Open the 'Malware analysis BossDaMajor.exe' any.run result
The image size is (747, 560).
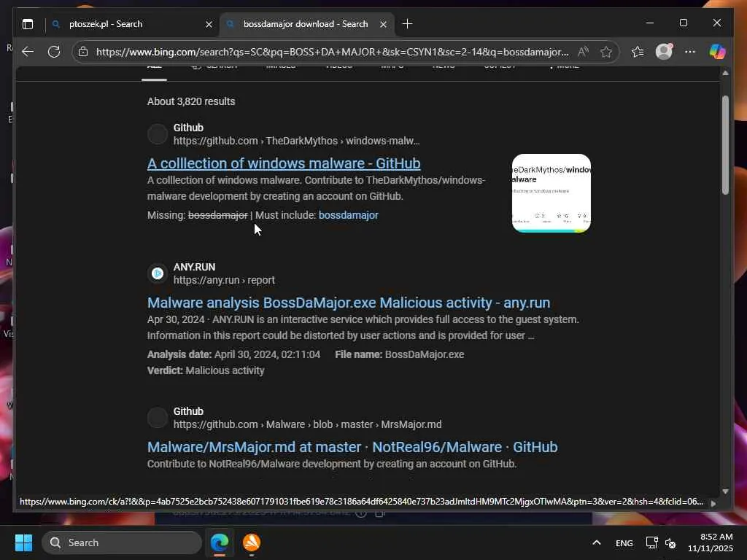[x=349, y=303]
